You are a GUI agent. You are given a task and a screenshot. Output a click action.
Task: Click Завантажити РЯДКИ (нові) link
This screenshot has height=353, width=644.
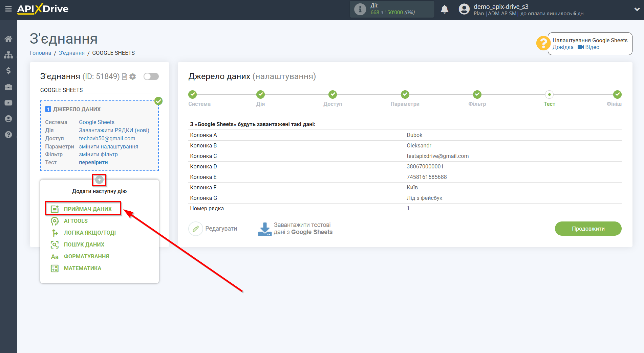(114, 130)
